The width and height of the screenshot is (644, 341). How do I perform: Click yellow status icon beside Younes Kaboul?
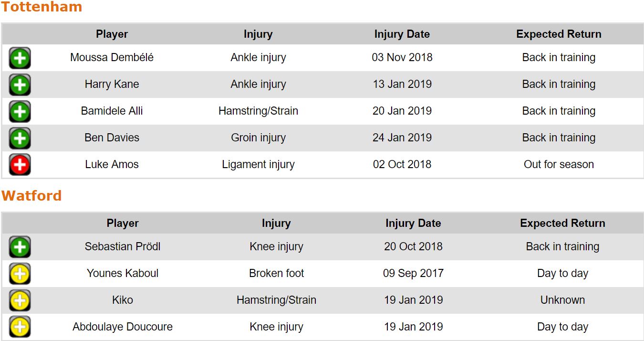tap(20, 274)
